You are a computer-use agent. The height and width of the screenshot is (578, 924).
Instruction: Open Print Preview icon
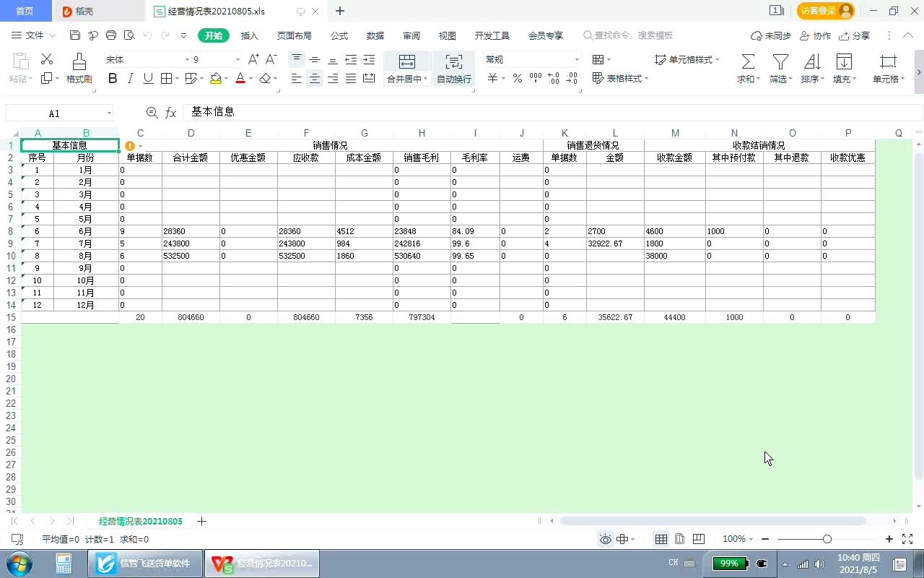(129, 35)
